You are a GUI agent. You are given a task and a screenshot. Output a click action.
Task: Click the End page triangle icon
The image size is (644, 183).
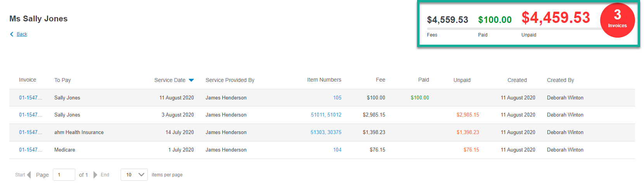click(95, 175)
